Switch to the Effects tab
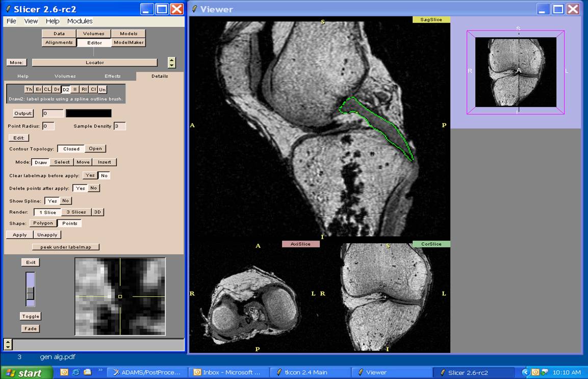Screen dimensions: 588x379 (x=113, y=76)
